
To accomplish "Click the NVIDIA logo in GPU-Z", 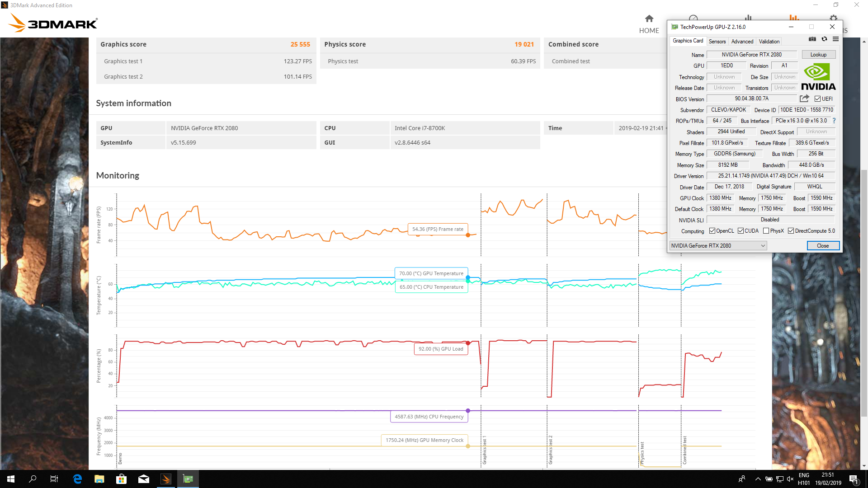I will coord(818,77).
